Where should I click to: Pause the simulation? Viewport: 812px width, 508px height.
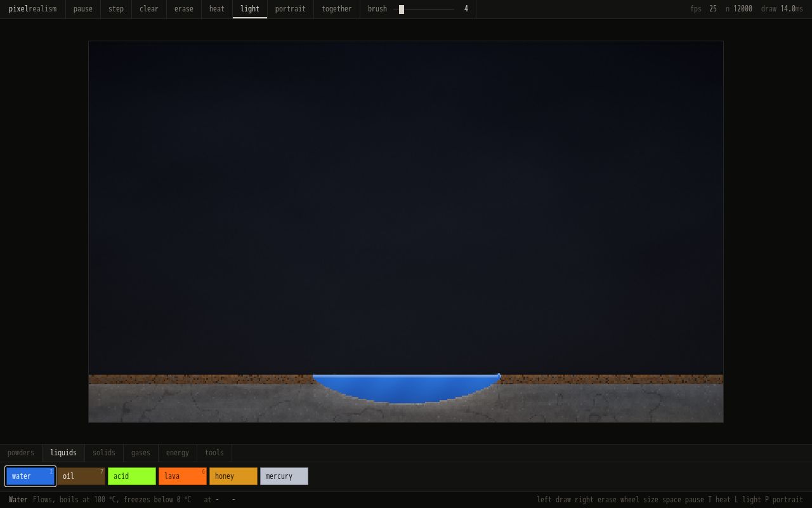tap(83, 9)
